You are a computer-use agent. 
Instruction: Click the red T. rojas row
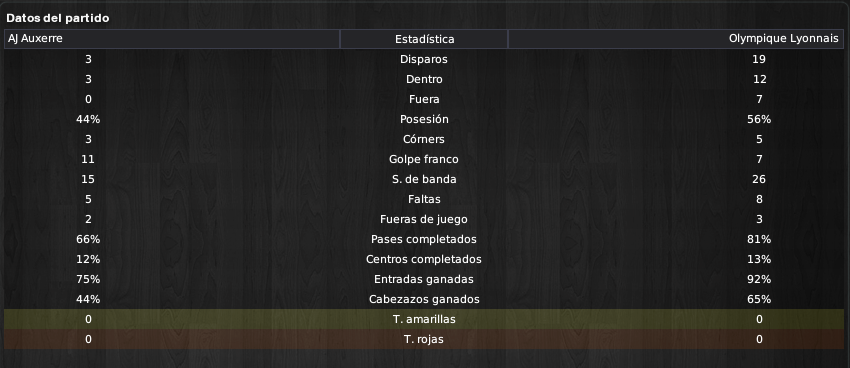[424, 340]
